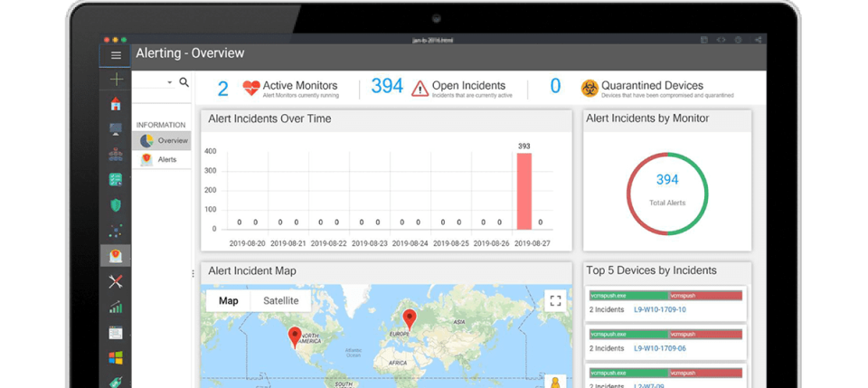Click the Active Monitors heart icon
Screen dimensions: 868x388
[251, 88]
